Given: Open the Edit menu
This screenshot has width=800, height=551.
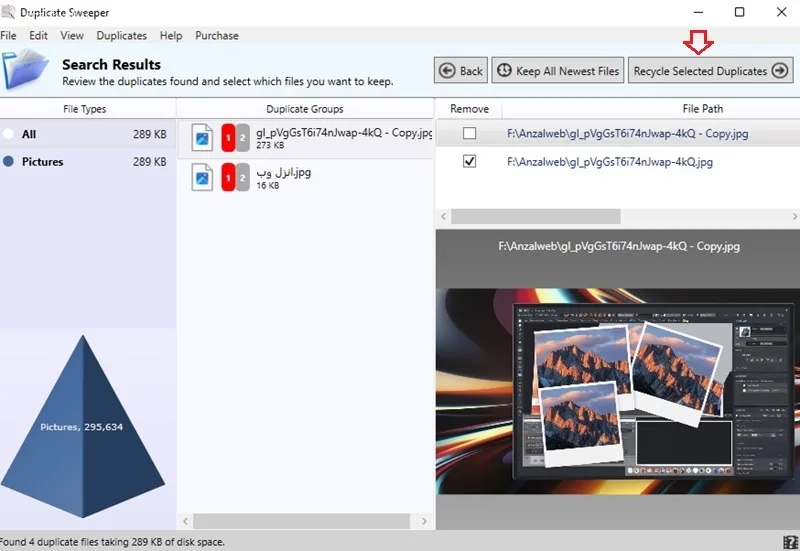Looking at the screenshot, I should click(x=38, y=36).
